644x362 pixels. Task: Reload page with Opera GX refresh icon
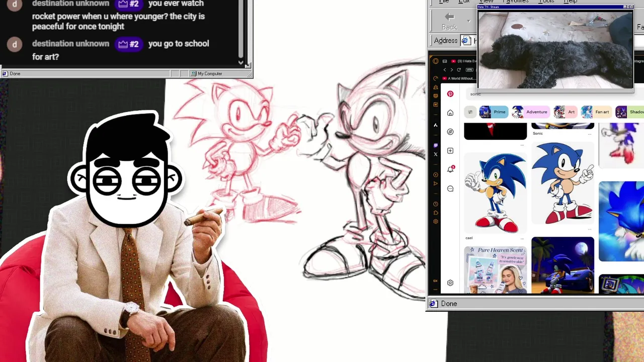tap(458, 70)
